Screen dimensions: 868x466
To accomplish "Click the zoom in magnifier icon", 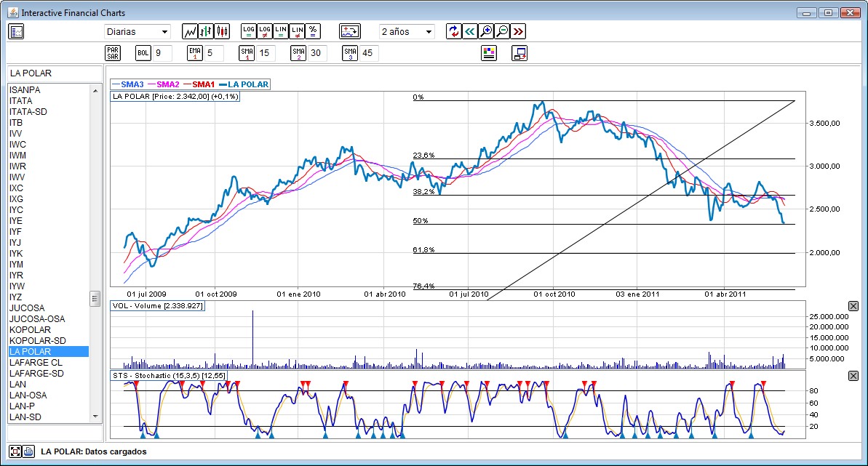I will click(486, 31).
